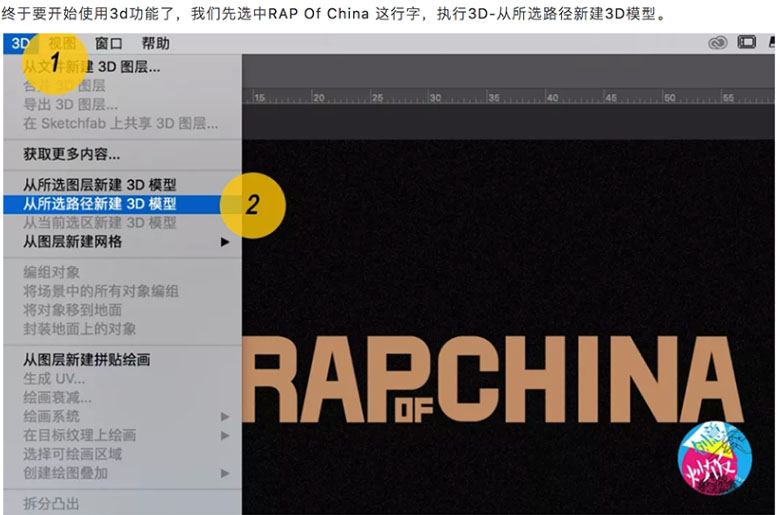Click the horizontal ruler at mark 30
This screenshot has height=515, width=780.
435,97
